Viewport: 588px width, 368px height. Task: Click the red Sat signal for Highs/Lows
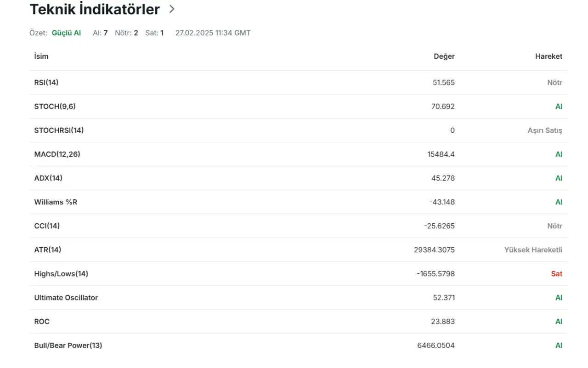pyautogui.click(x=556, y=274)
